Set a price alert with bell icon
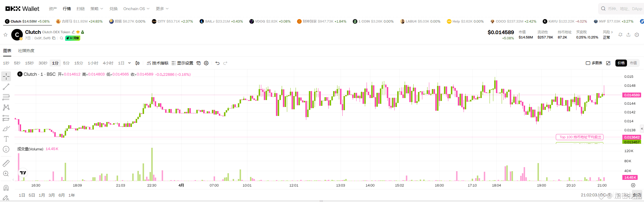This screenshot has height=203, width=644. (620, 35)
